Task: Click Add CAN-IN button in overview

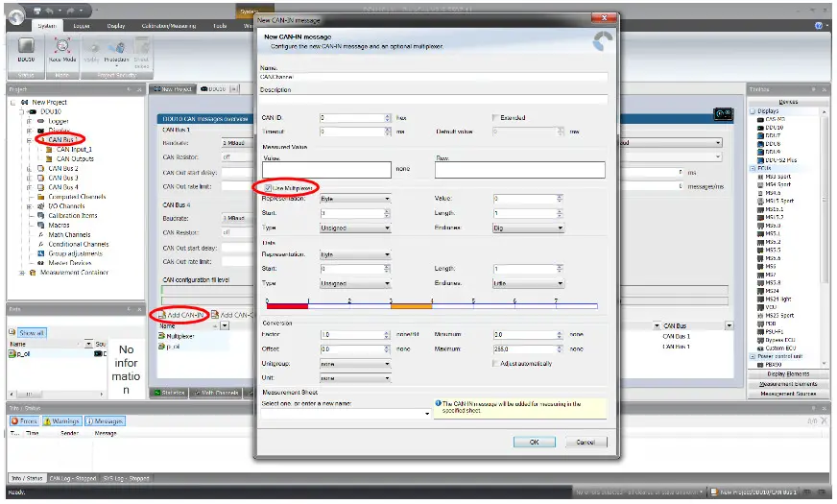Action: coord(181,316)
